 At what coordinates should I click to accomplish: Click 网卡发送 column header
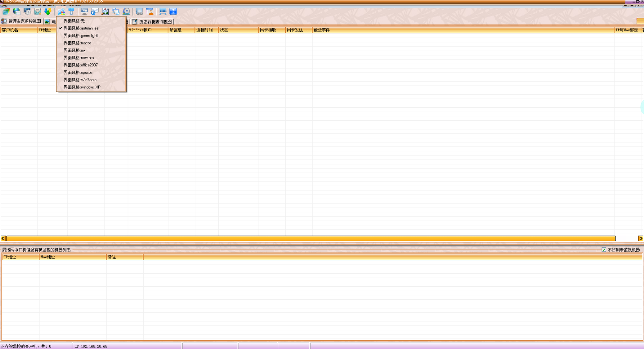[299, 30]
